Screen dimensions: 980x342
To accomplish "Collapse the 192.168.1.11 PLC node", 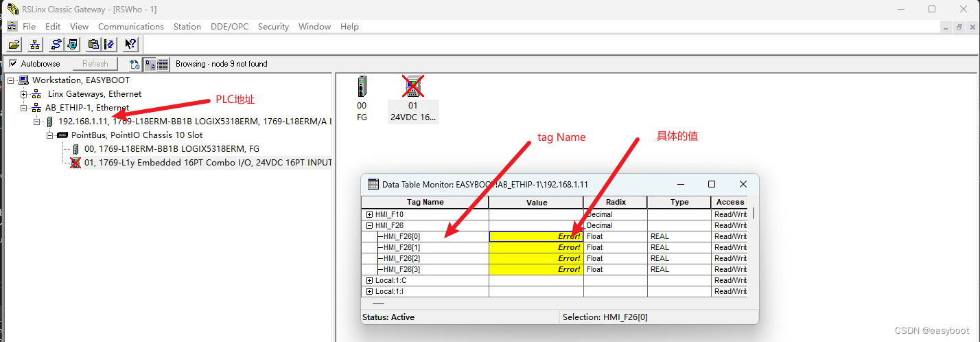I will click(37, 122).
